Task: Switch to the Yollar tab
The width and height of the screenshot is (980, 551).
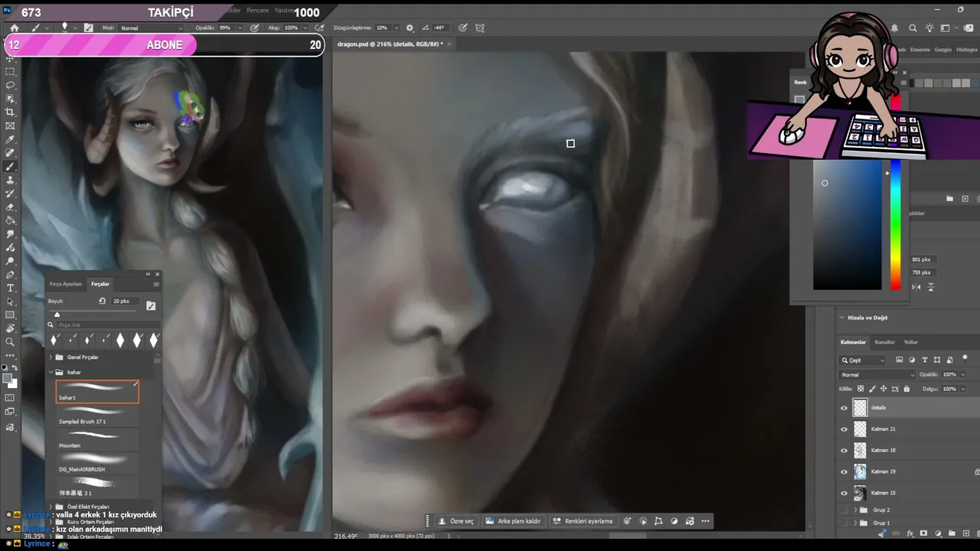Action: click(x=910, y=342)
